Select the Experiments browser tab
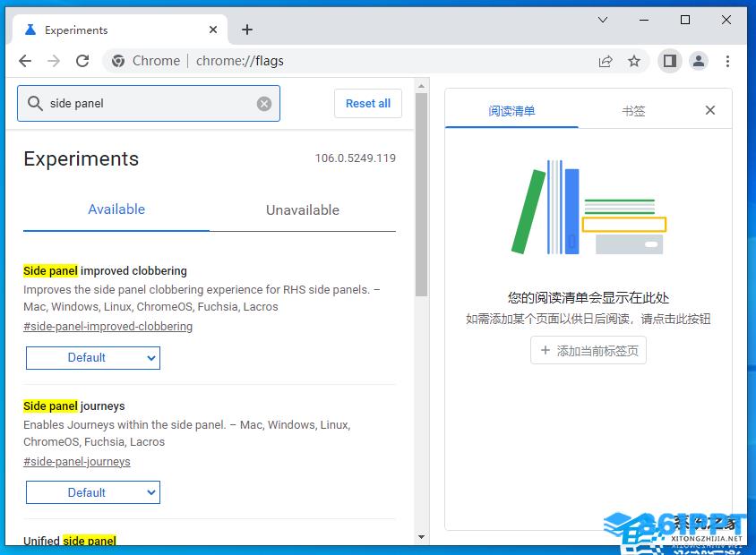The image size is (756, 555). [119, 30]
